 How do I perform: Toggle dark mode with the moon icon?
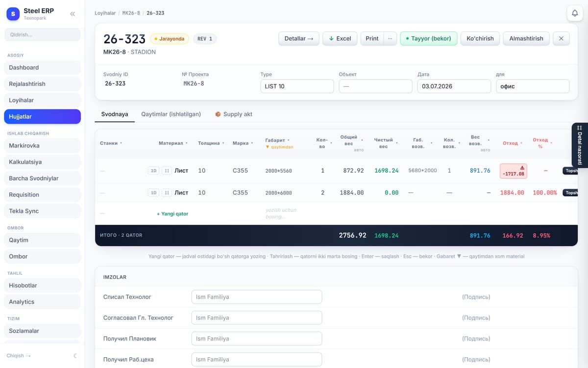pyautogui.click(x=75, y=356)
